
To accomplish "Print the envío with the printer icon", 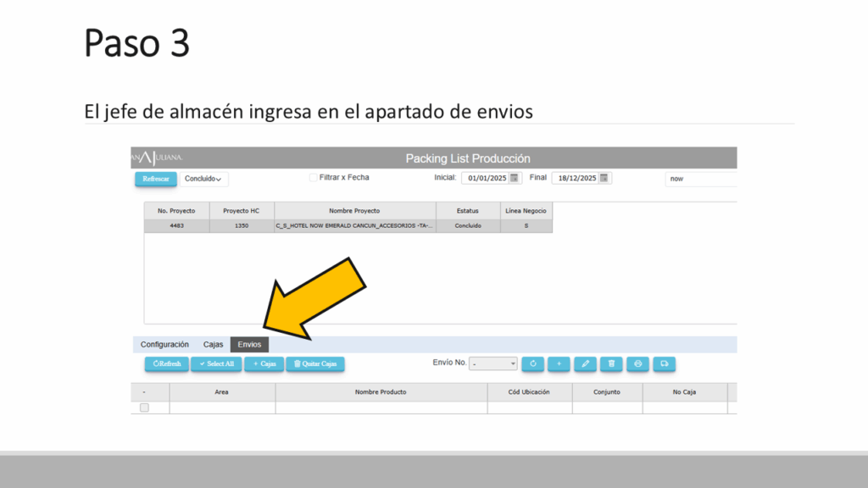I will click(x=638, y=363).
